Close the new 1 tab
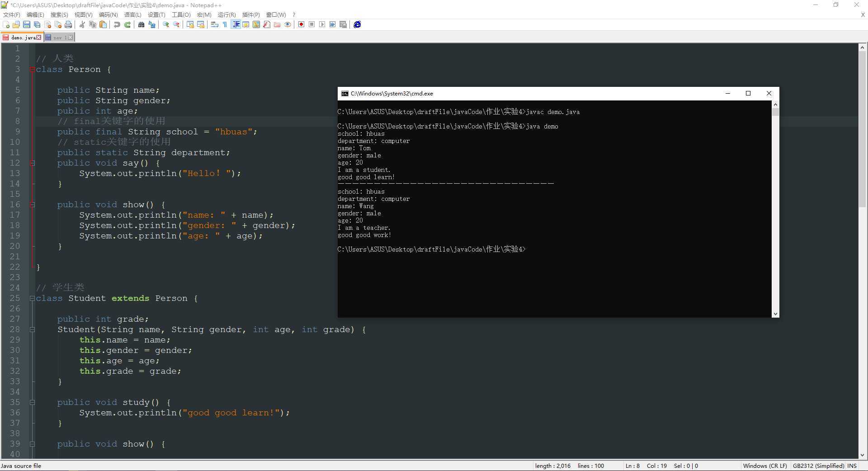 tap(70, 38)
